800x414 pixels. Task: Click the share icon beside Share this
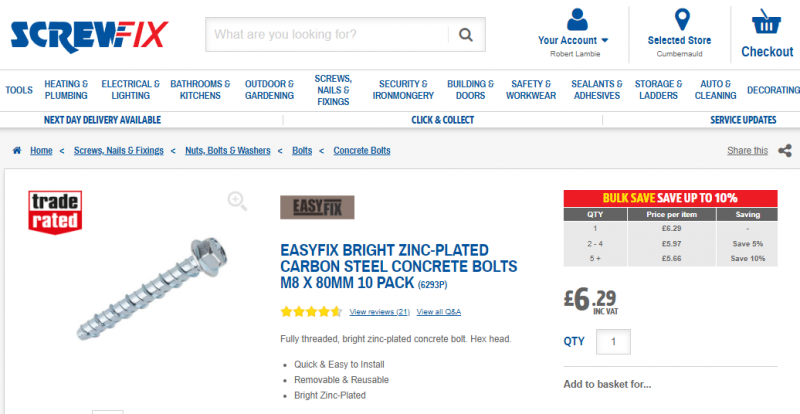coord(784,151)
